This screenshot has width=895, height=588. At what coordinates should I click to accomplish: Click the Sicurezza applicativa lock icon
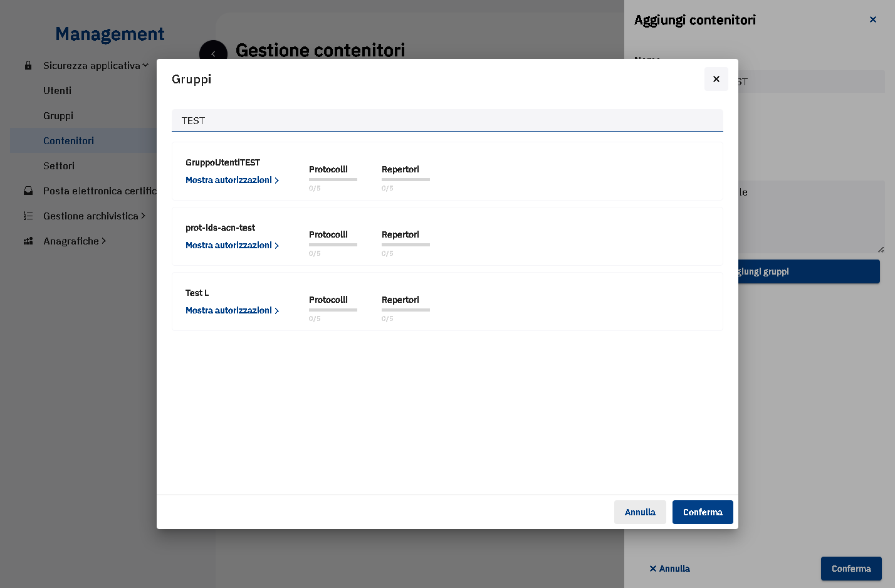point(28,65)
